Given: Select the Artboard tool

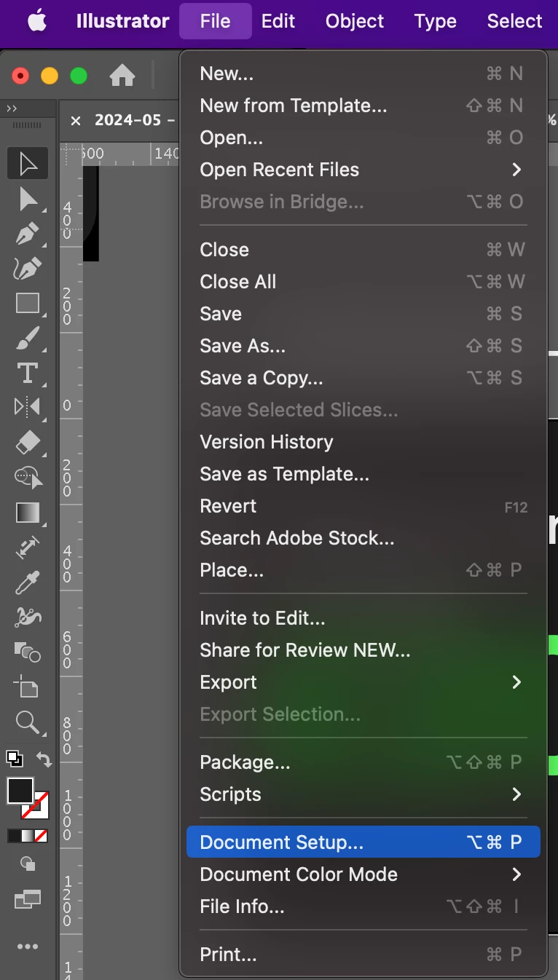Looking at the screenshot, I should click(28, 687).
